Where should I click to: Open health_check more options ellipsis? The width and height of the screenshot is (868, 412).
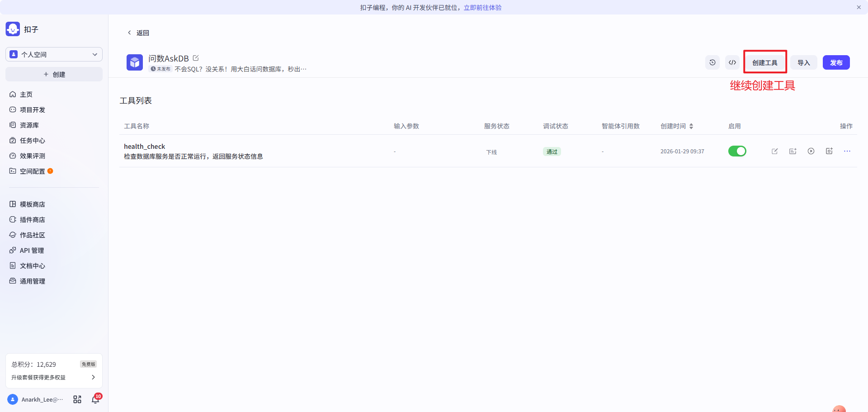[x=847, y=151]
